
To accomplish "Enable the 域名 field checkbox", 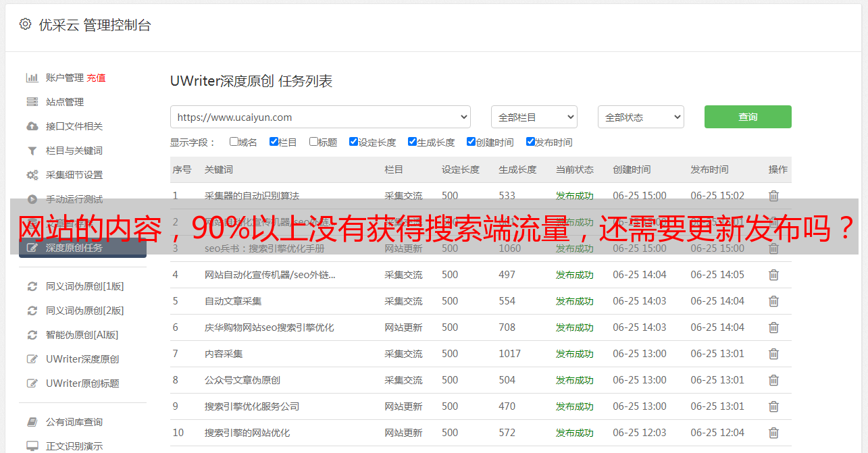I will (x=234, y=142).
